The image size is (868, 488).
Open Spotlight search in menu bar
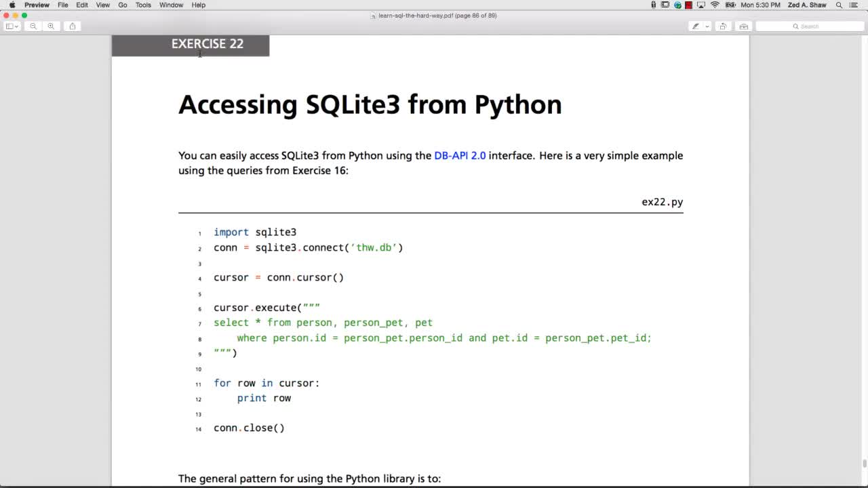pos(839,5)
